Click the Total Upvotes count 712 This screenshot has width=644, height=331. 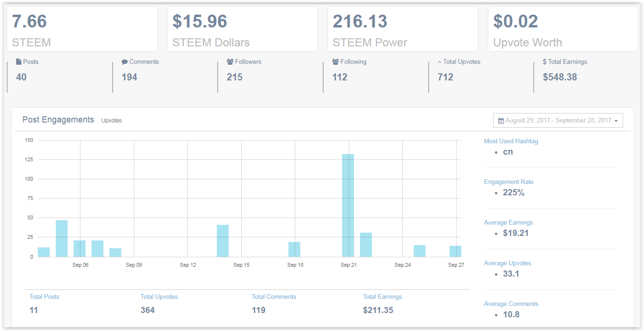point(445,77)
